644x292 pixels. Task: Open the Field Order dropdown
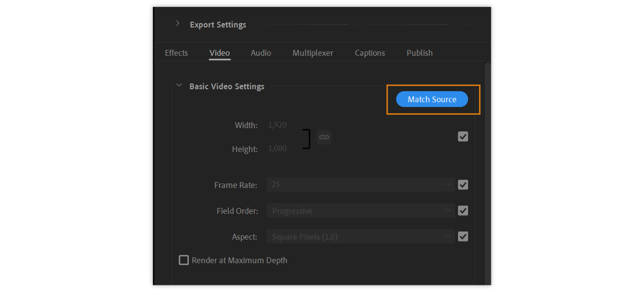[x=361, y=211]
